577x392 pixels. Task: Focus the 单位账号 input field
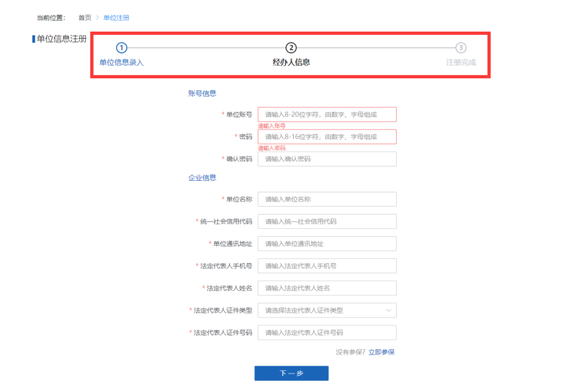pos(327,115)
